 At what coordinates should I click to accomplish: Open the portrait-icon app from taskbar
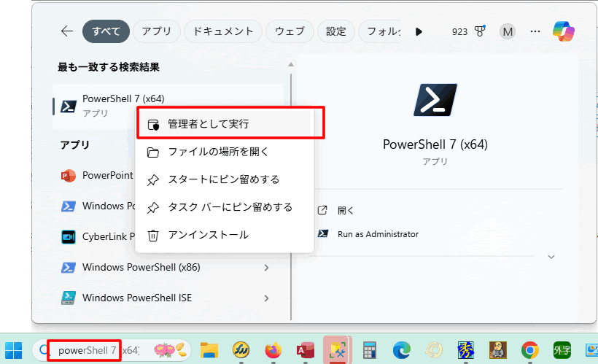point(497,350)
